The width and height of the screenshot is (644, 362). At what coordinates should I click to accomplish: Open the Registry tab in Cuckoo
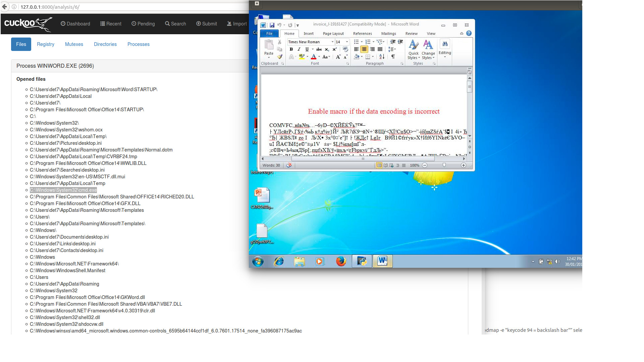(45, 44)
